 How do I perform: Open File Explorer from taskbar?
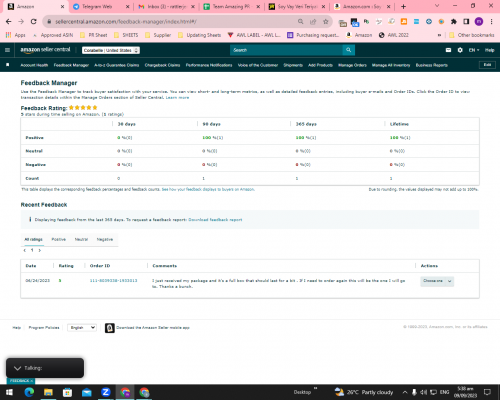click(48, 392)
